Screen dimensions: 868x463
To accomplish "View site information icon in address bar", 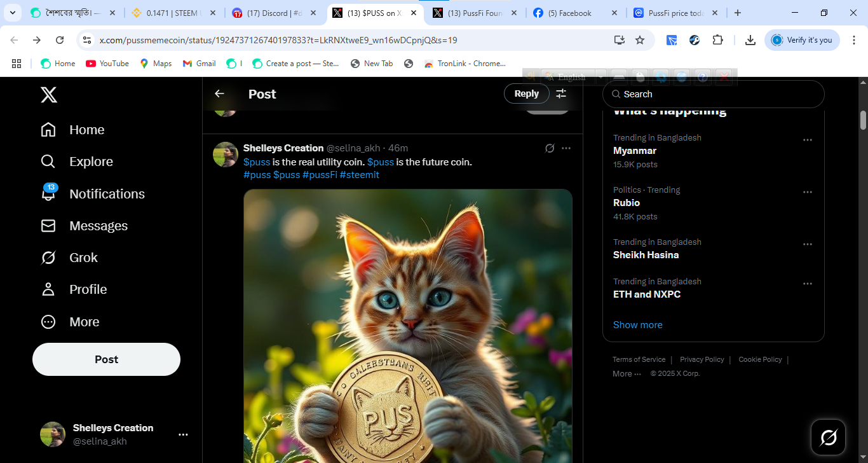I will click(x=87, y=40).
